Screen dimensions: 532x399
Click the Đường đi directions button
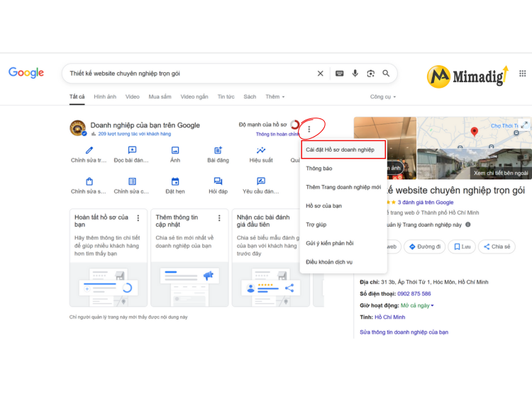[x=424, y=247]
